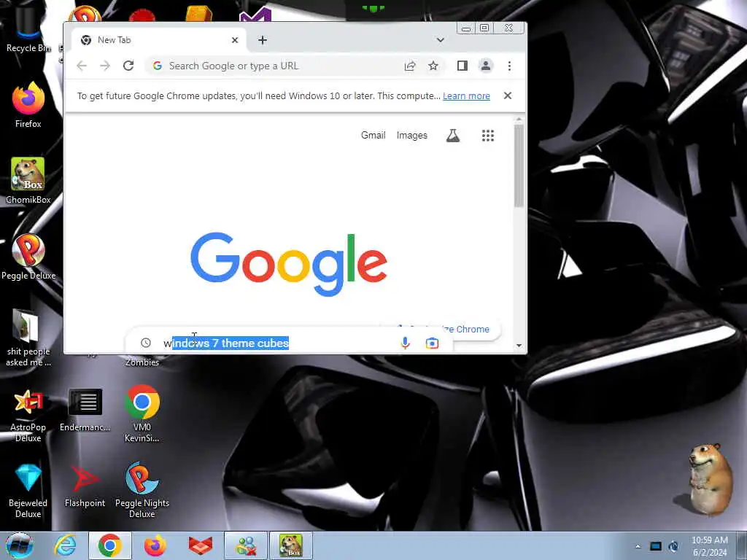
Task: Open Peggle Deluxe desktop shortcut
Action: (x=28, y=257)
